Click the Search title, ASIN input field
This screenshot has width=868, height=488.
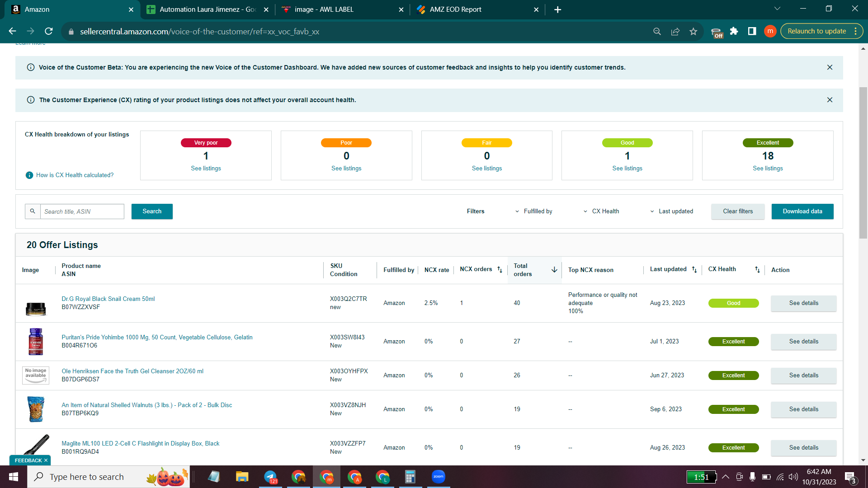click(82, 211)
